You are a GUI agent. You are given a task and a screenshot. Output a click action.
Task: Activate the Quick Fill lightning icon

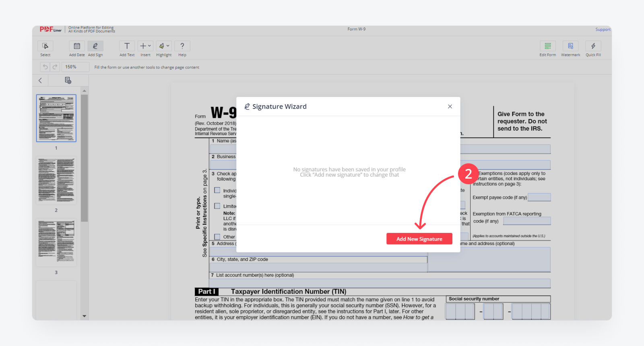593,46
